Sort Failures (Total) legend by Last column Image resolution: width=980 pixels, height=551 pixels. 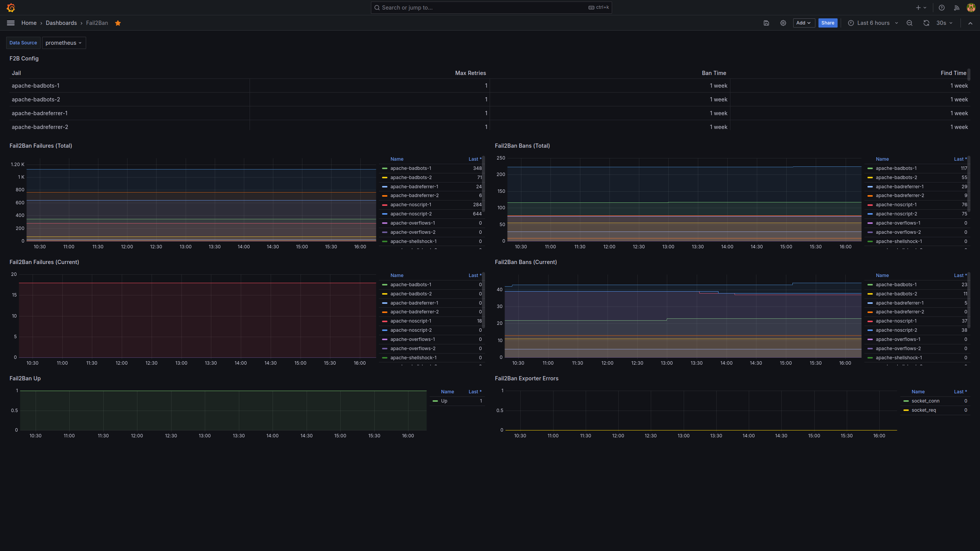coord(475,159)
